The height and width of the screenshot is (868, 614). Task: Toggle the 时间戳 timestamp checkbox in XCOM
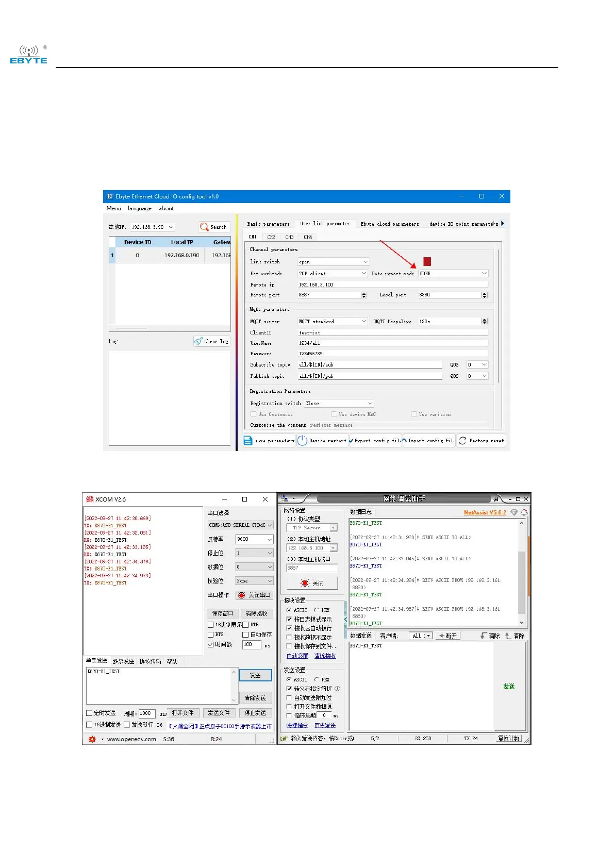coord(210,645)
